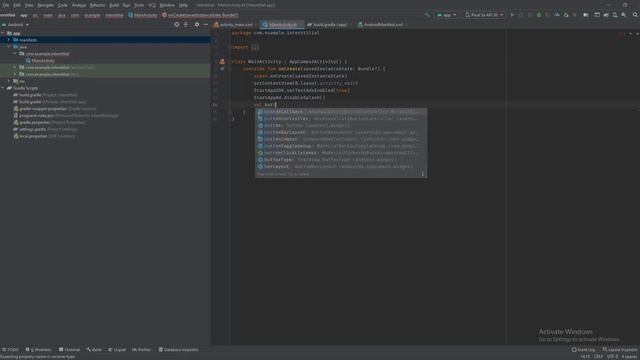Open the Terminal tool window

pos(69,350)
